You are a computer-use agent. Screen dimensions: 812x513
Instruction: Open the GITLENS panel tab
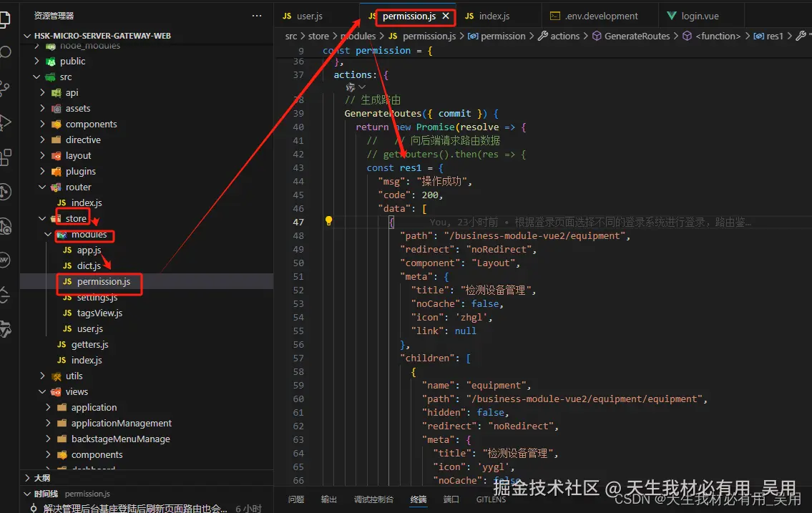491,499
